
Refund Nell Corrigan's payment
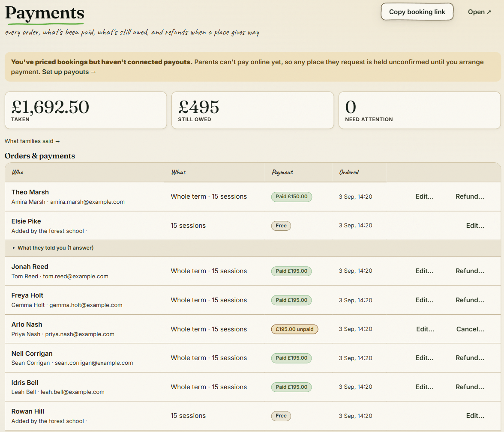coord(470,358)
